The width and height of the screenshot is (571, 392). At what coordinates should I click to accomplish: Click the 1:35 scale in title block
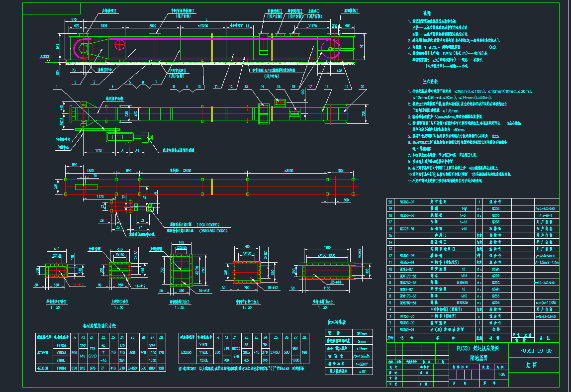tap(501, 375)
